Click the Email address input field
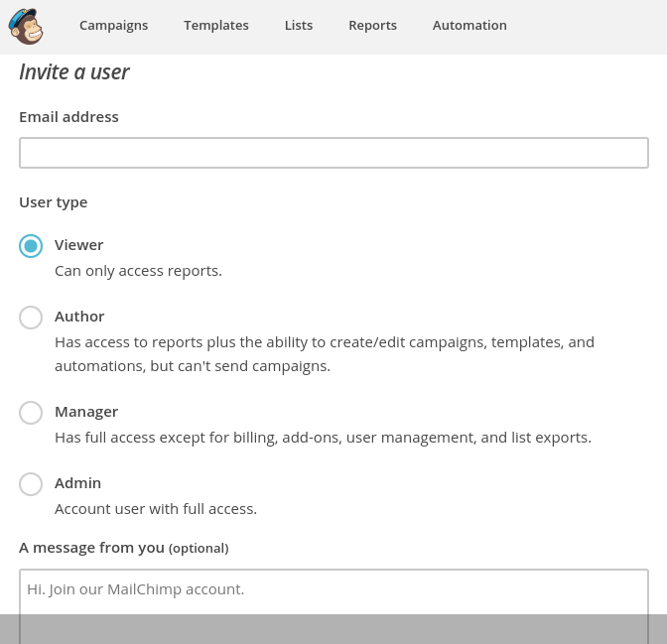The image size is (667, 644). tap(333, 153)
